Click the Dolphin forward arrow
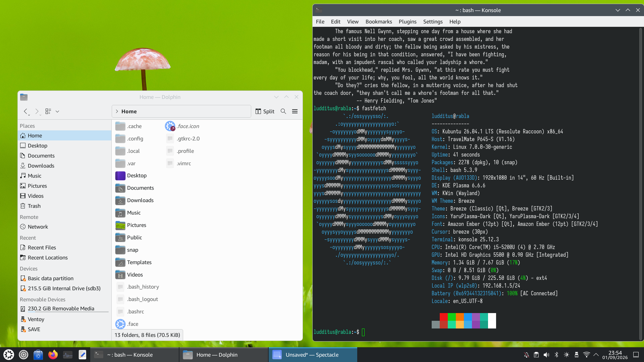This screenshot has height=362, width=644. 37,111
